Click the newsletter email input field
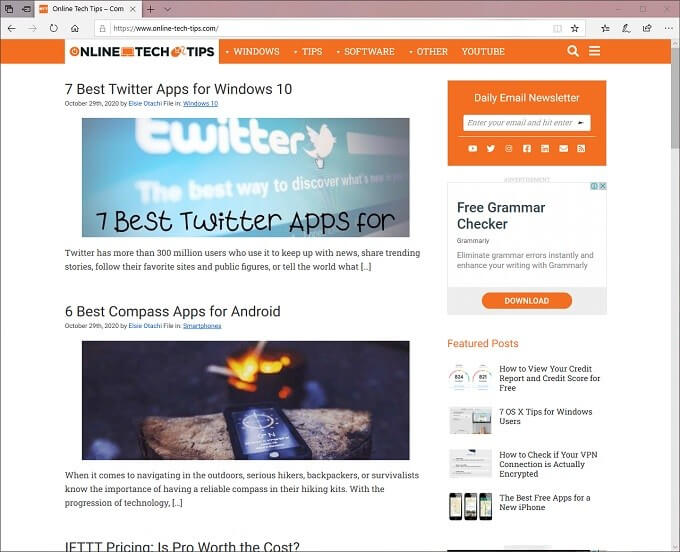This screenshot has width=680, height=552. click(526, 123)
